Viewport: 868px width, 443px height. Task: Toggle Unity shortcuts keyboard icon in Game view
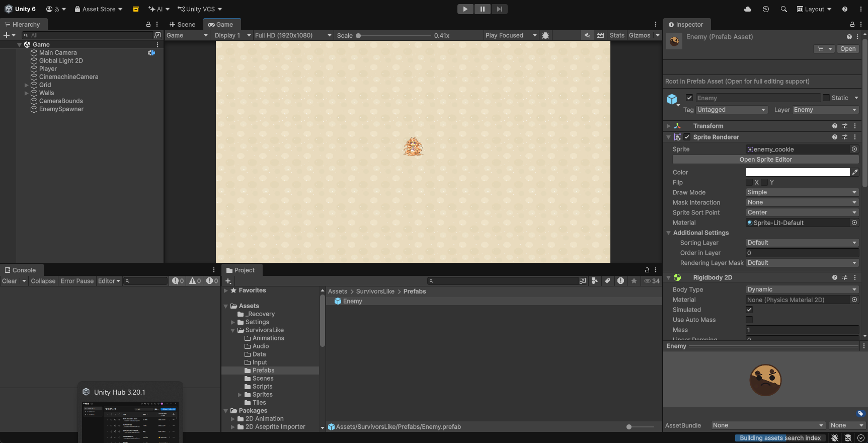[600, 35]
